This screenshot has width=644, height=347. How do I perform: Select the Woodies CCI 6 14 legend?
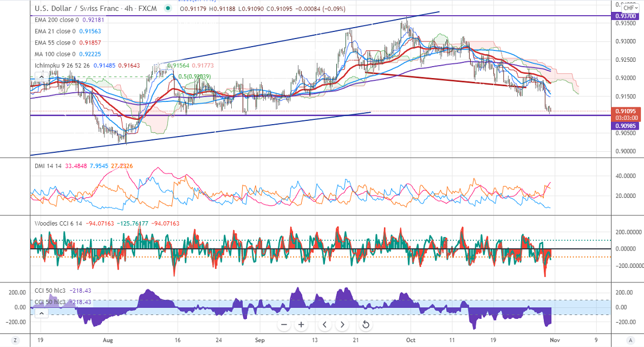tap(58, 224)
